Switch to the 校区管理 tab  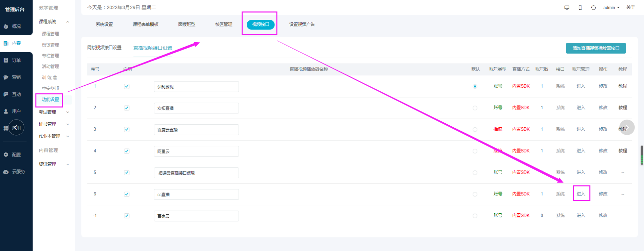(224, 24)
